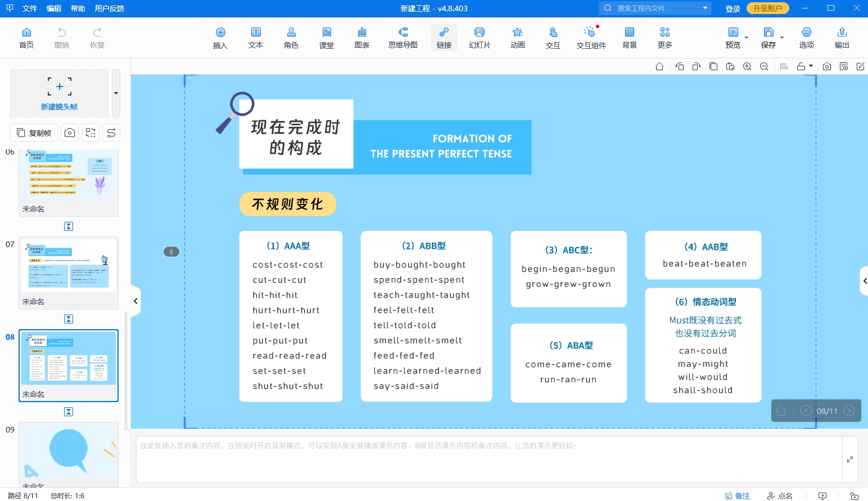Open the 编辑 menu
This screenshot has height=501, width=868.
tap(54, 8)
